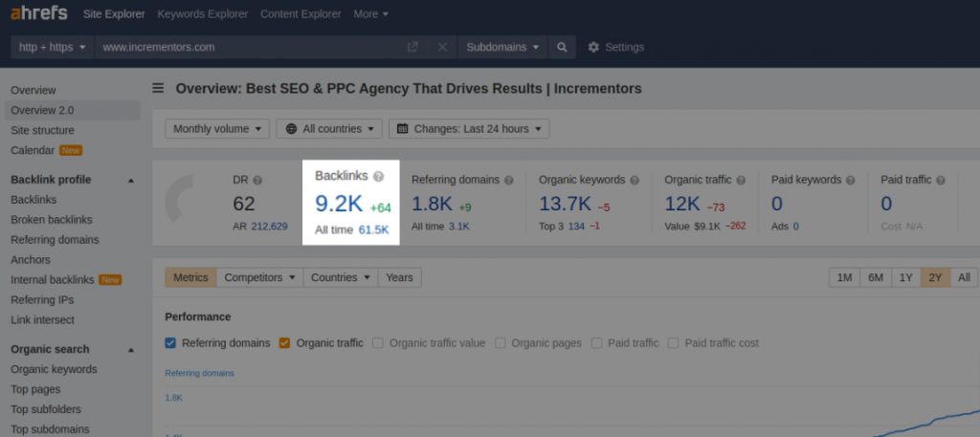This screenshot has width=980, height=437.
Task: Set chart range to 6M
Action: pyautogui.click(x=876, y=278)
